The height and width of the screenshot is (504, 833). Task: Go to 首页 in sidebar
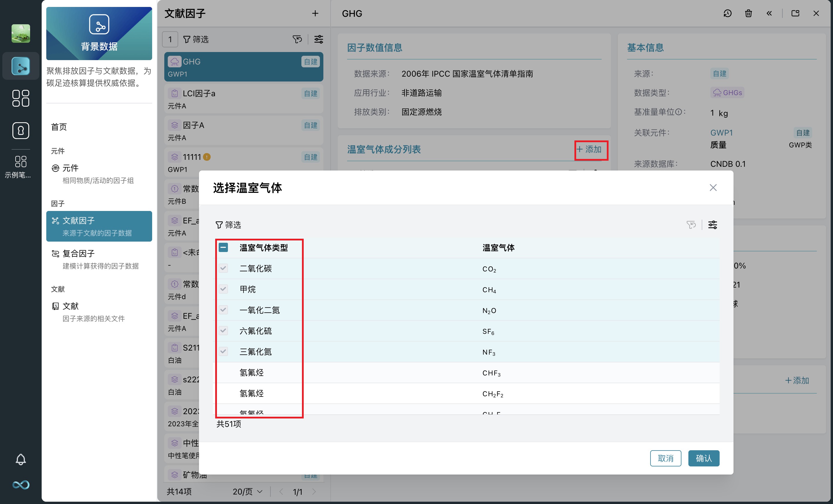(x=59, y=127)
